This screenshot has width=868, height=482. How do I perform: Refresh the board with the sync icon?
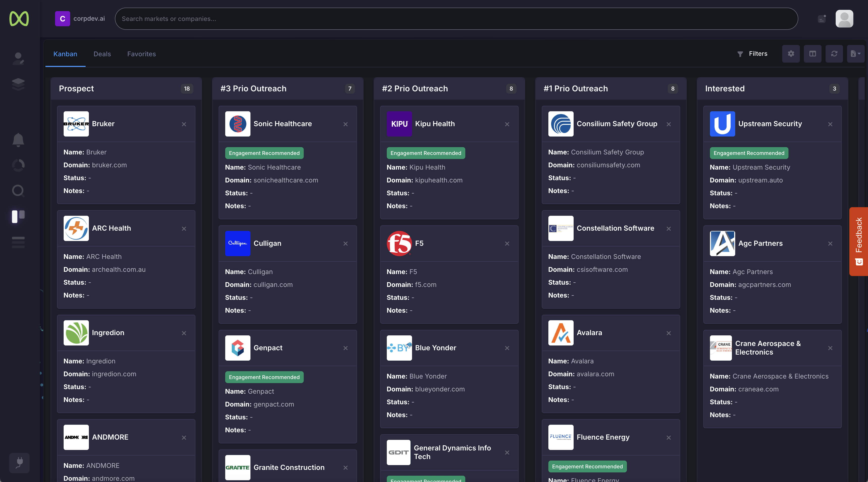(834, 53)
